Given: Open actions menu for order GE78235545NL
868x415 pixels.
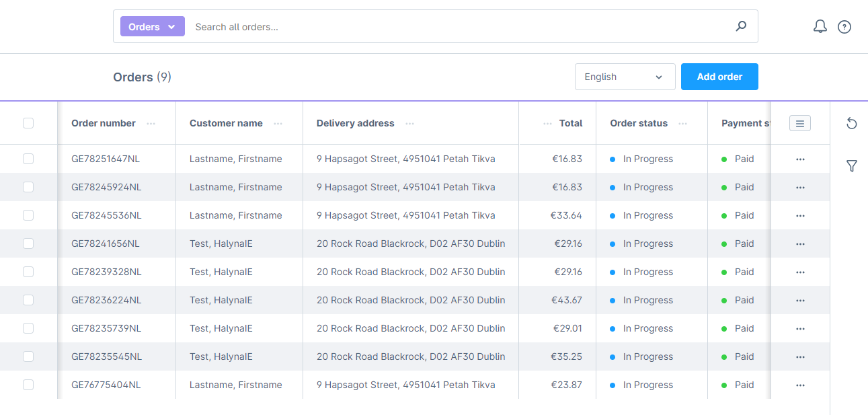Looking at the screenshot, I should coord(799,356).
